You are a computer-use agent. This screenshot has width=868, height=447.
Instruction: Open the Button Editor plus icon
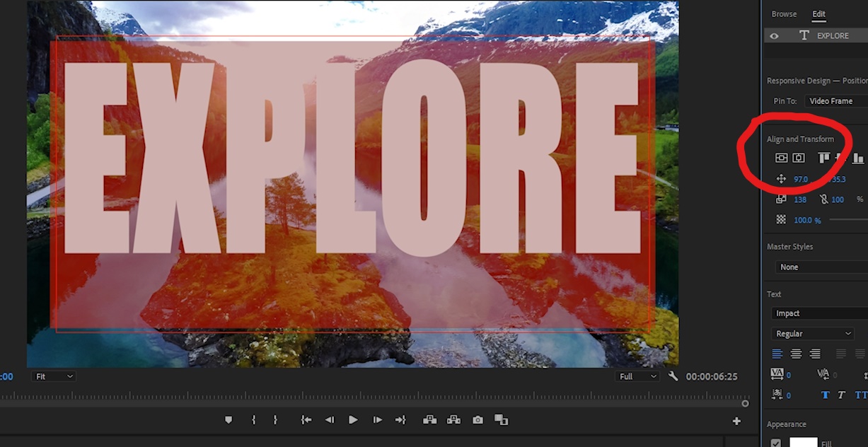[736, 421]
